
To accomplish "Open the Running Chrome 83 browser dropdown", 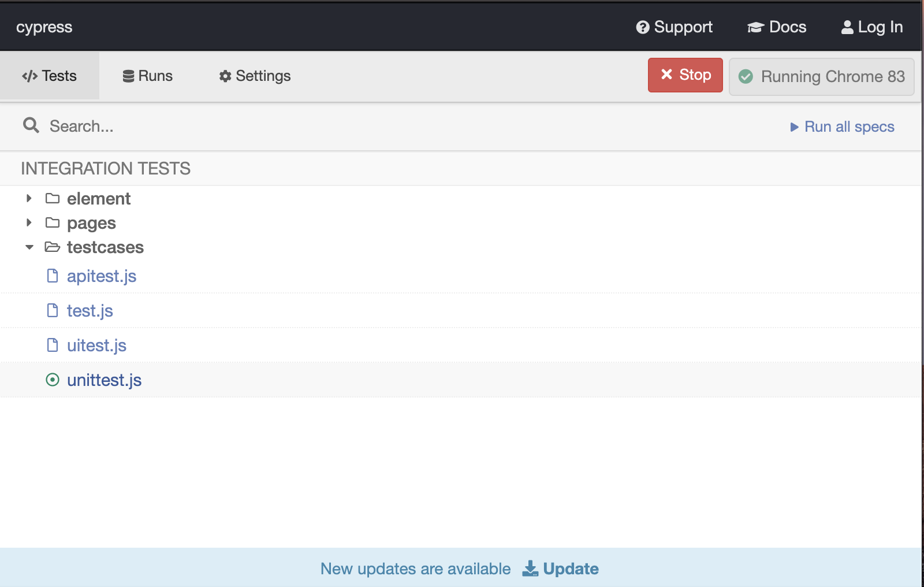I will pos(821,76).
